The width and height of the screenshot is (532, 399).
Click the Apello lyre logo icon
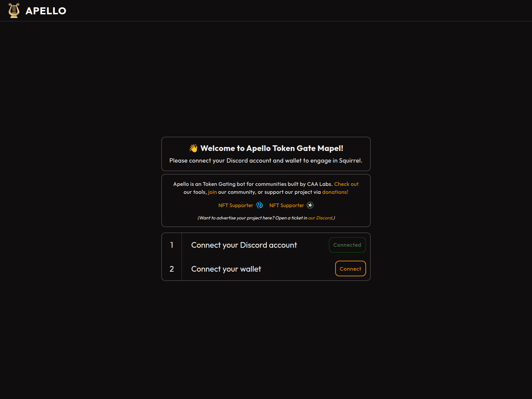(x=14, y=11)
